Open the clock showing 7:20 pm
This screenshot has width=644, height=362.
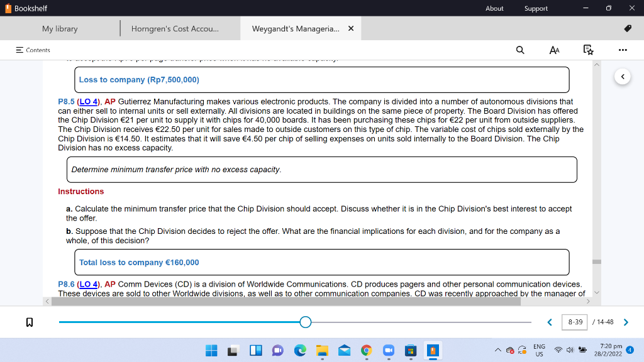(x=608, y=350)
